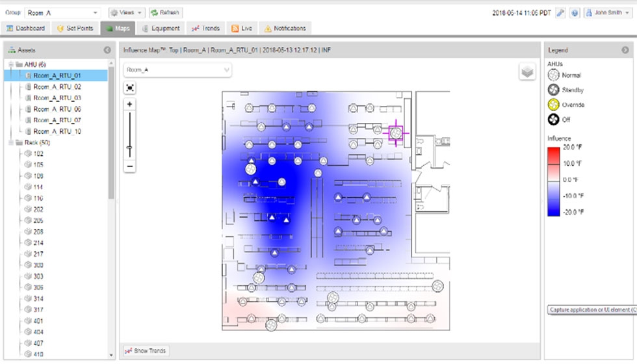
Task: Zoom out with the minus button
Action: [130, 167]
